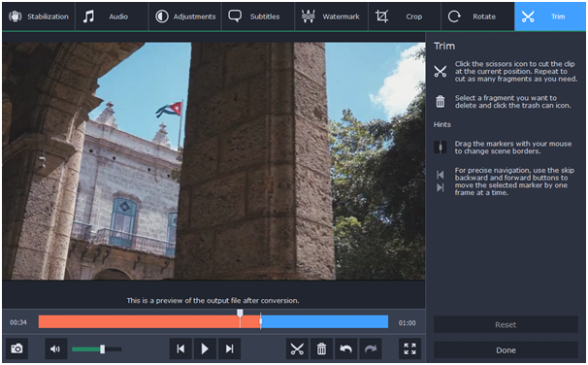Image resolution: width=588 pixels, height=365 pixels.
Task: Mute audio with the speaker icon
Action: [55, 348]
